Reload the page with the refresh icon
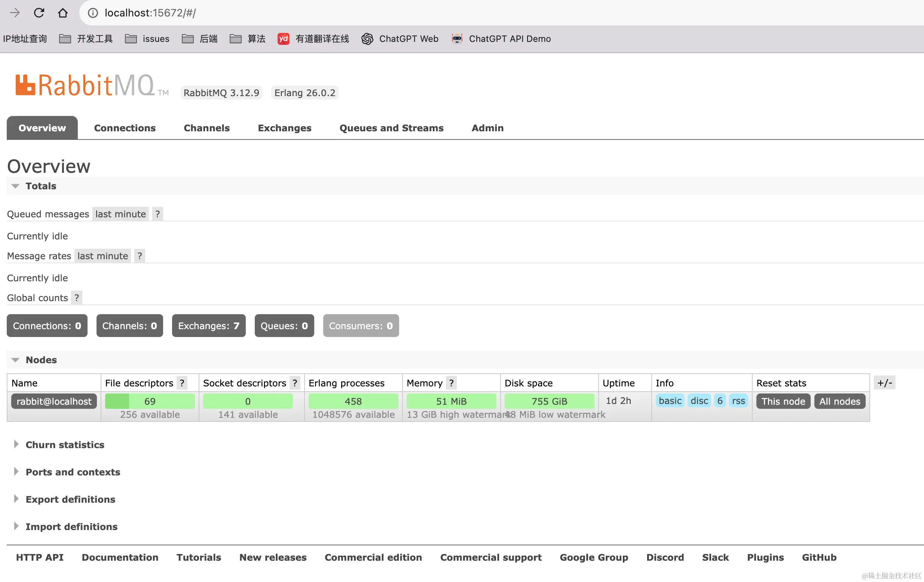 (39, 13)
